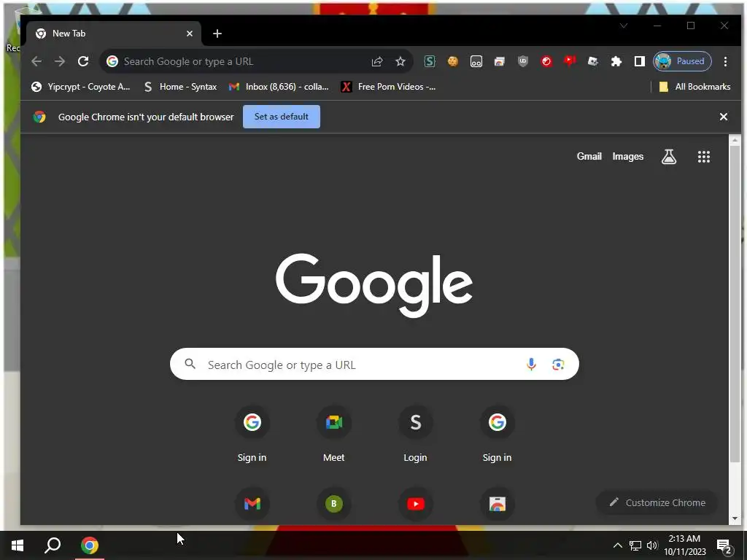Open the All Bookmarks folder
The height and width of the screenshot is (560, 747).
click(694, 87)
